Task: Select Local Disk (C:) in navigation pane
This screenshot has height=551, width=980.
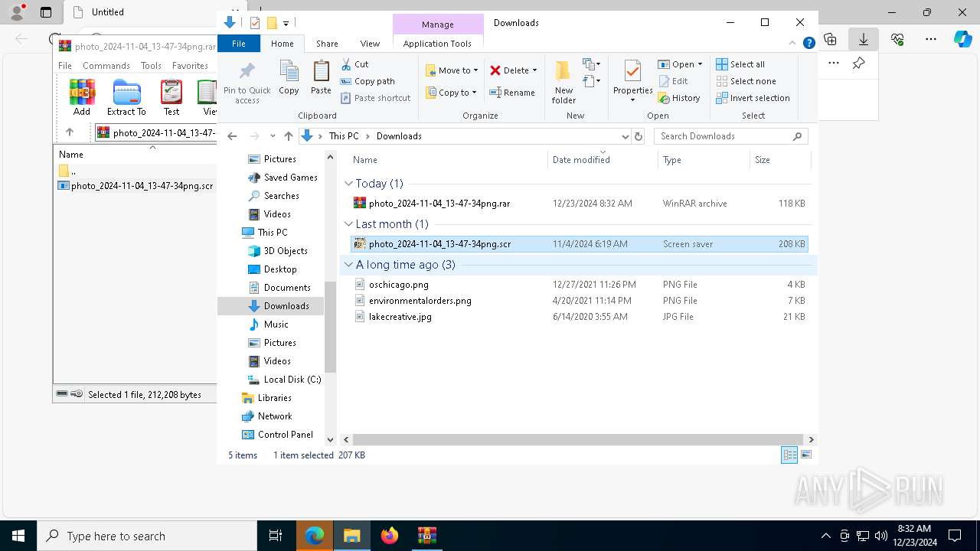Action: (285, 380)
